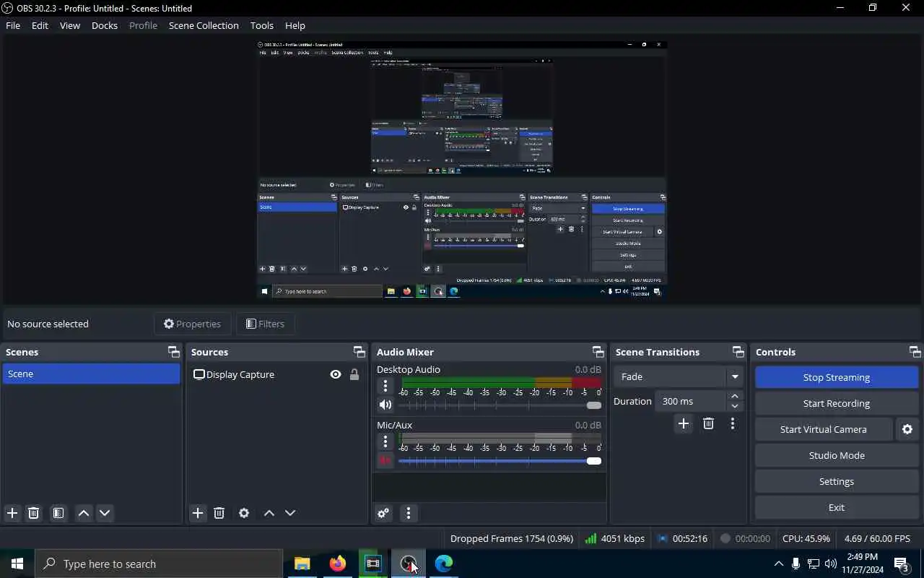Open Windows Start menu

coord(17,564)
